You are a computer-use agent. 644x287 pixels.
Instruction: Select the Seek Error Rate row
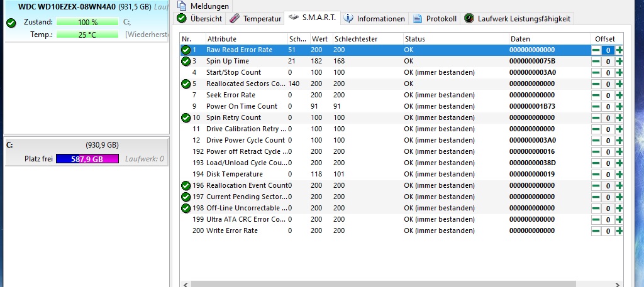click(402, 95)
